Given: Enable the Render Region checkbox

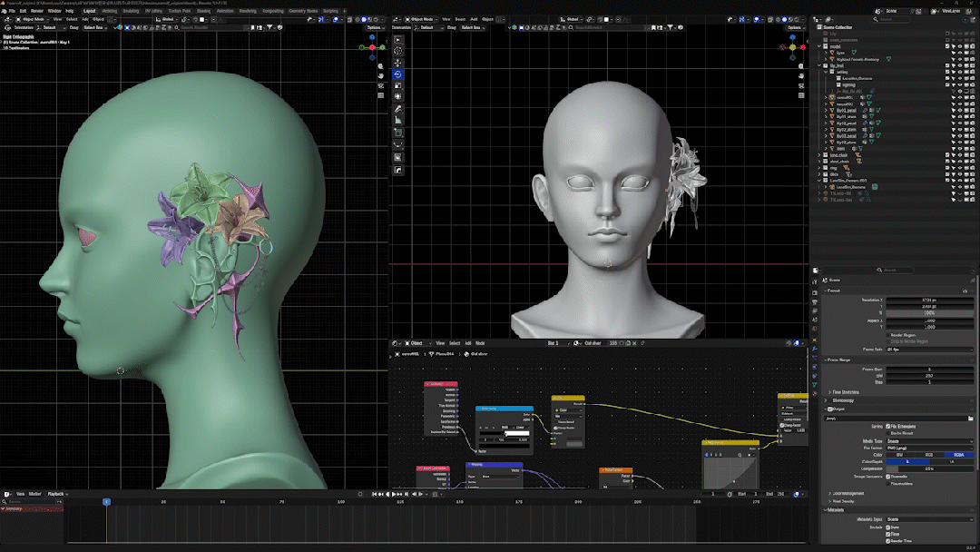Looking at the screenshot, I should pos(888,335).
